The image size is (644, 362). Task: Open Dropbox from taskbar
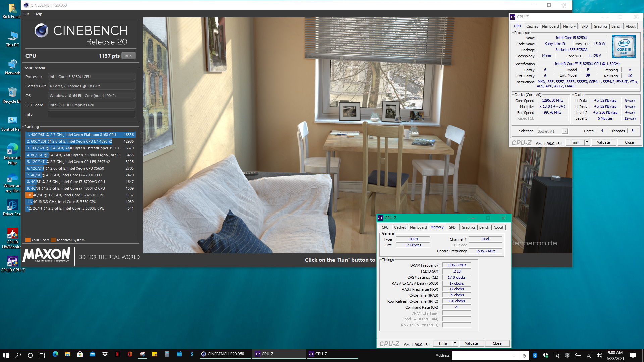[105, 354]
